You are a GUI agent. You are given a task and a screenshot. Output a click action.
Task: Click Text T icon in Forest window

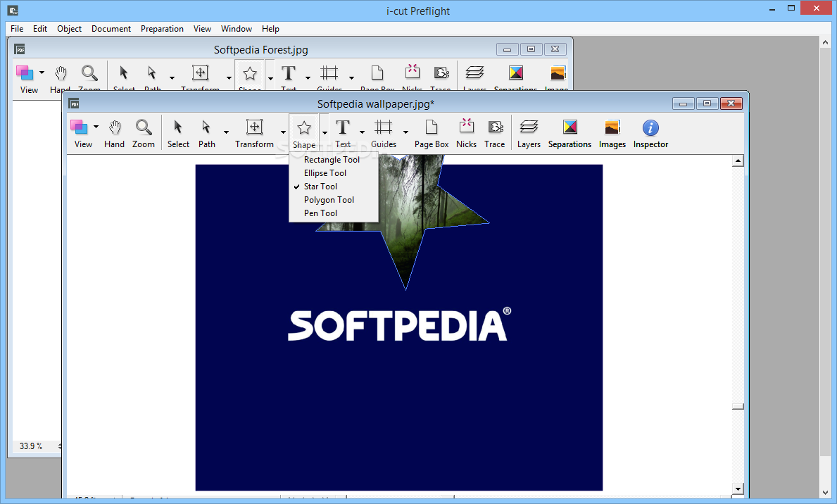(289, 73)
